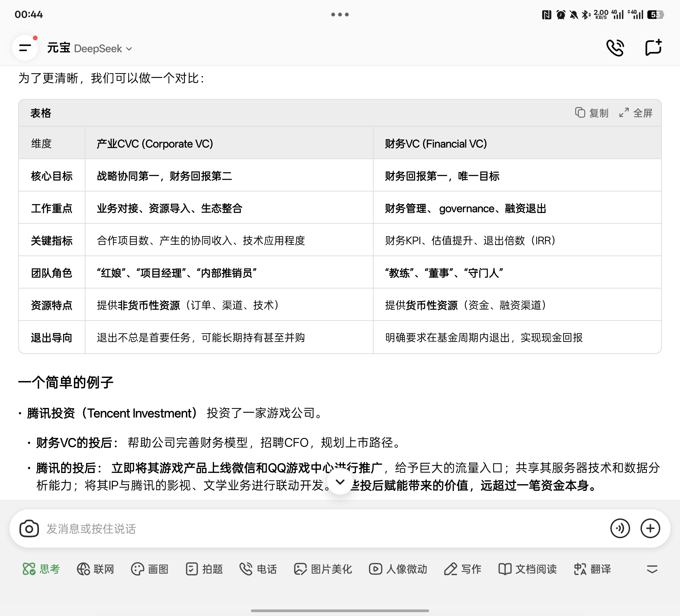Copy the table with 复制 button
Viewport: 680px width, 616px height.
[x=592, y=113]
